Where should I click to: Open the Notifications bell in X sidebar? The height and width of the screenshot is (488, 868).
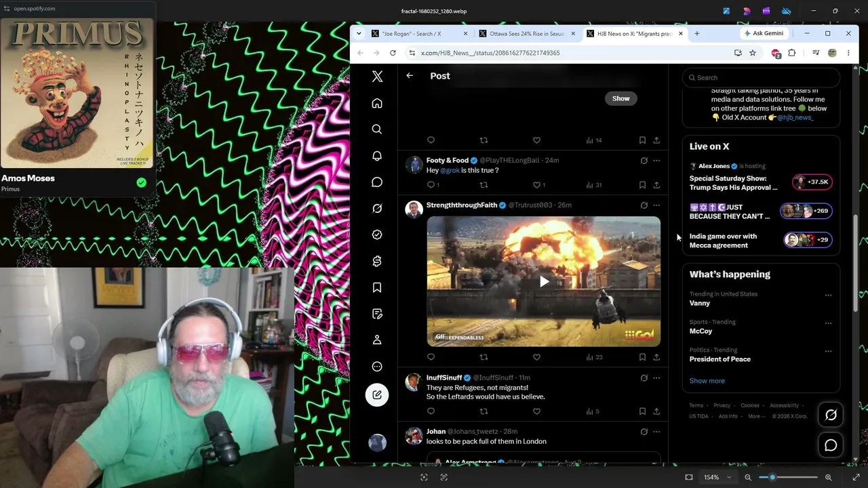click(x=377, y=156)
